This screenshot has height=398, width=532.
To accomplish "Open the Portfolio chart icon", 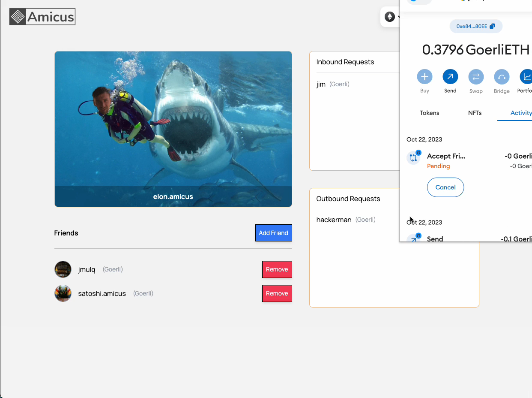I will pyautogui.click(x=526, y=77).
